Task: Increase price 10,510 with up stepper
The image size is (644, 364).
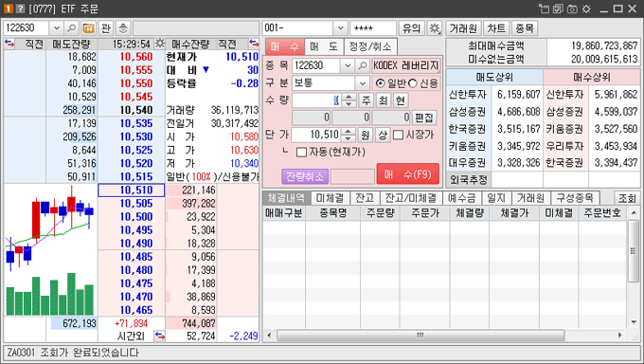Action: (x=348, y=132)
